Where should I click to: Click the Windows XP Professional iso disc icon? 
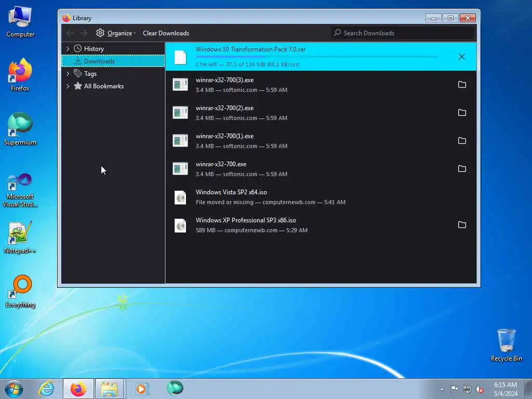coord(180,225)
